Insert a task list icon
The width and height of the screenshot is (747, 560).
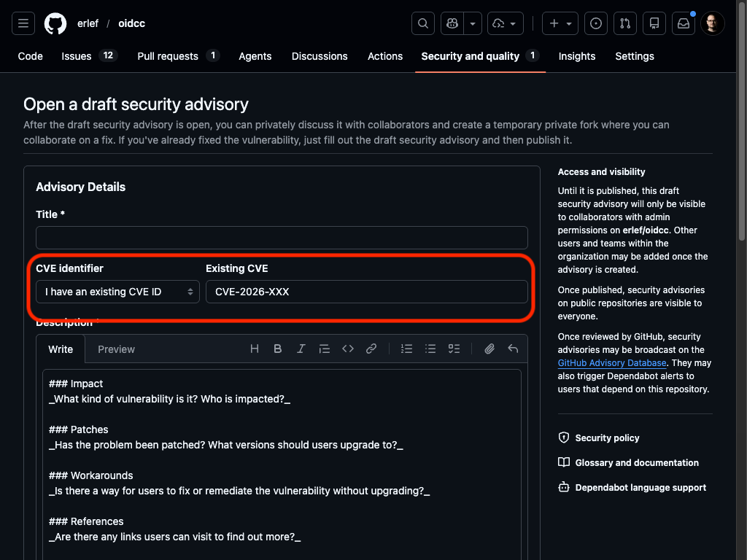[x=454, y=349]
